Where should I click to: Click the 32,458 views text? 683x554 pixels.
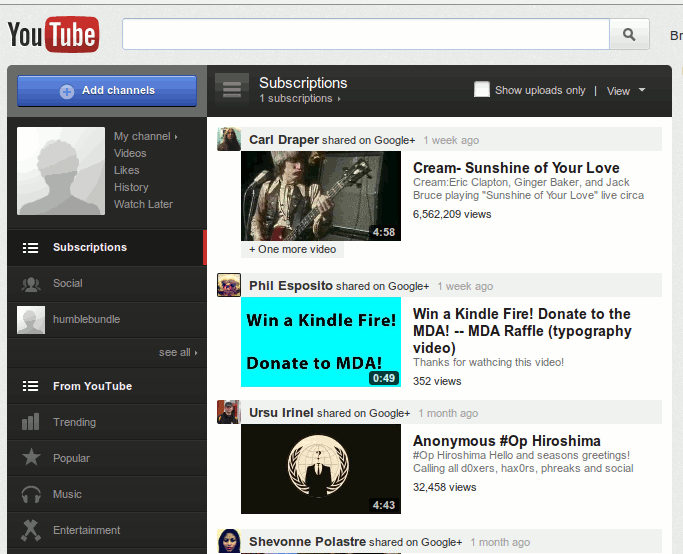[444, 487]
